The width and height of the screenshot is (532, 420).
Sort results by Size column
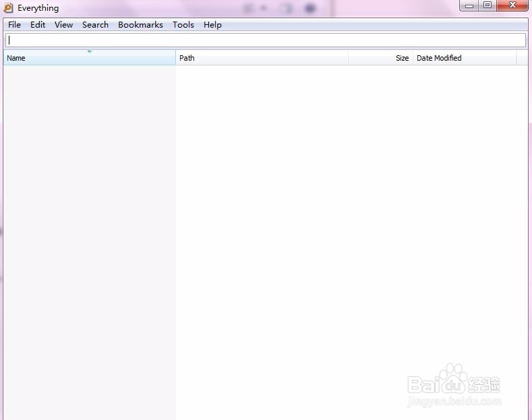[x=380, y=58]
